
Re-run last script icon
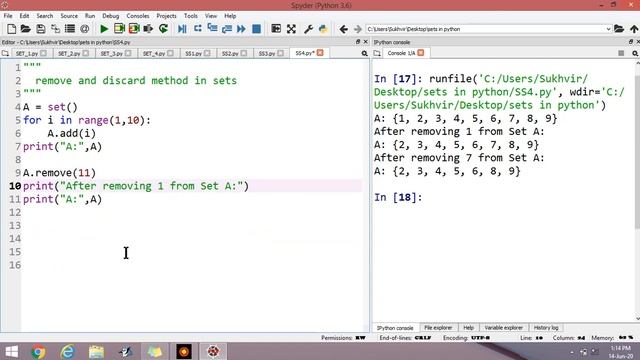pos(163,29)
